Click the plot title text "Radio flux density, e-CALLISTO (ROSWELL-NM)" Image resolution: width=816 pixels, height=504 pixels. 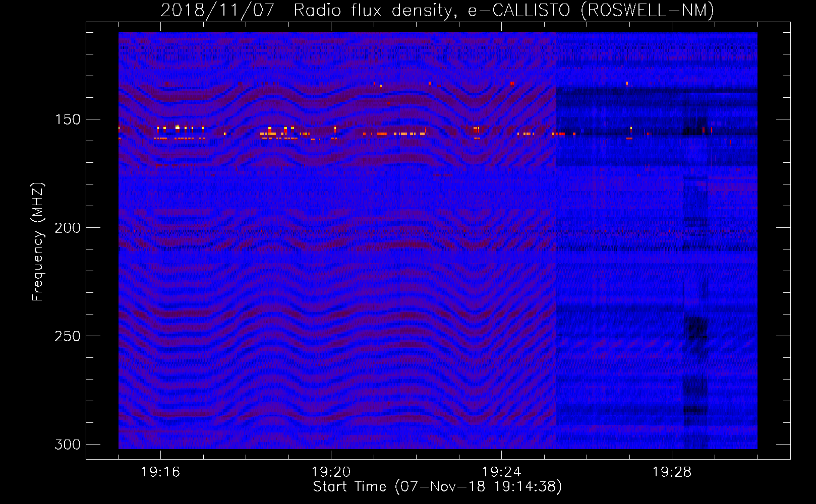click(504, 11)
